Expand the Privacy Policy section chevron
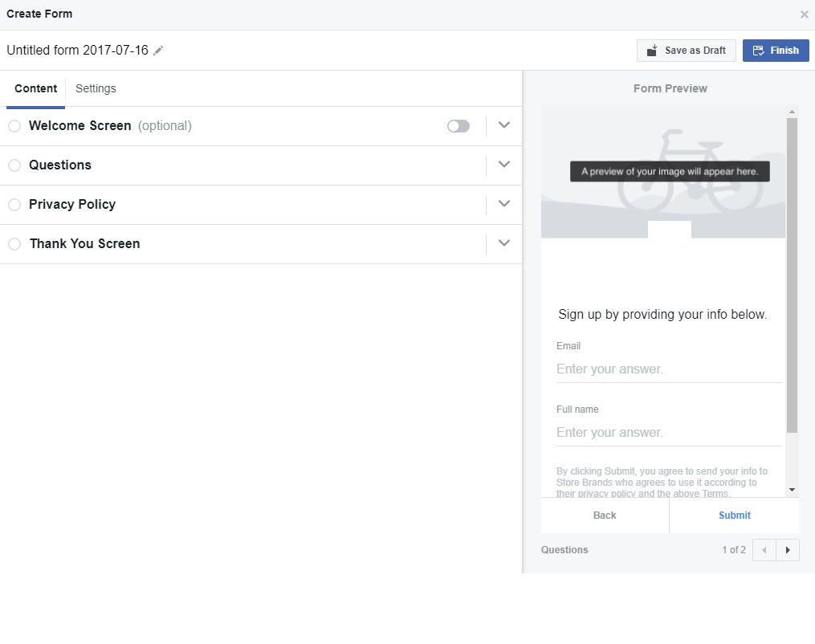815x644 pixels. (x=504, y=204)
